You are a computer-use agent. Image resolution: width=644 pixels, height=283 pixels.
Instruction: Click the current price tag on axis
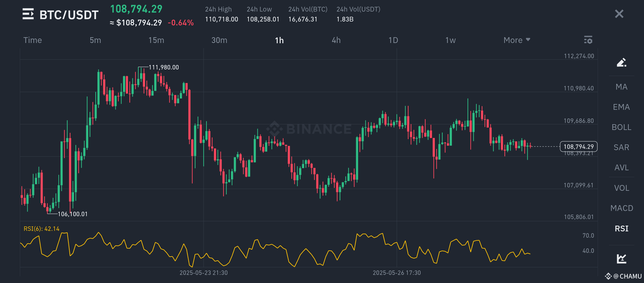579,146
